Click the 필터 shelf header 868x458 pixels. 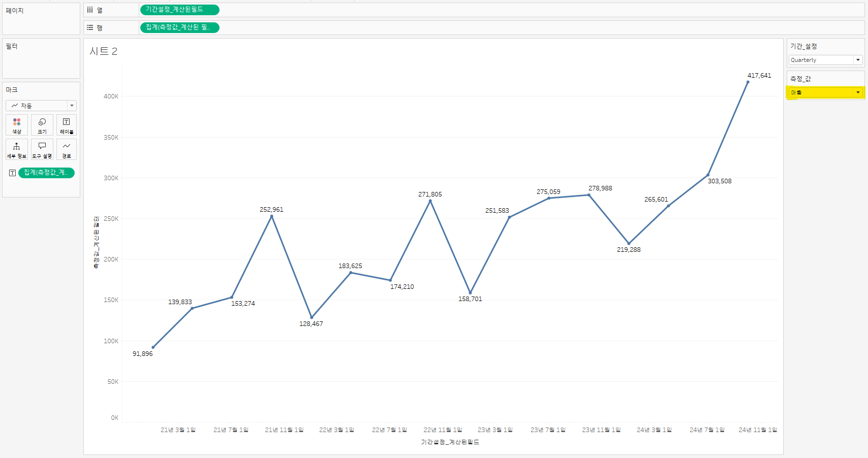(x=12, y=46)
